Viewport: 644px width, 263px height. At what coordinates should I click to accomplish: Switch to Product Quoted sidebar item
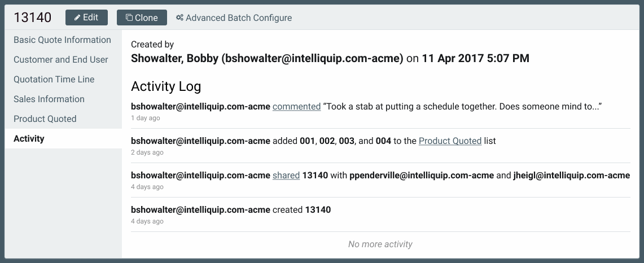(45, 119)
